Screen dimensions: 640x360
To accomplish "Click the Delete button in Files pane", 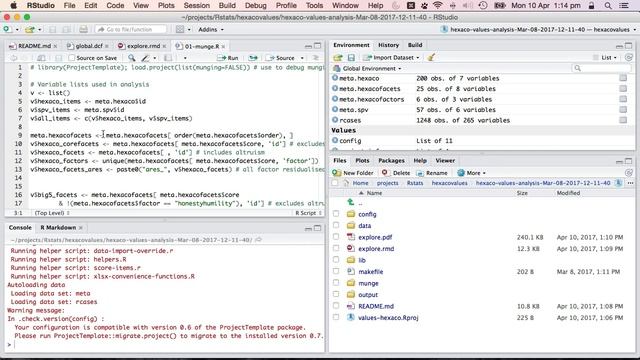I will [x=396, y=173].
